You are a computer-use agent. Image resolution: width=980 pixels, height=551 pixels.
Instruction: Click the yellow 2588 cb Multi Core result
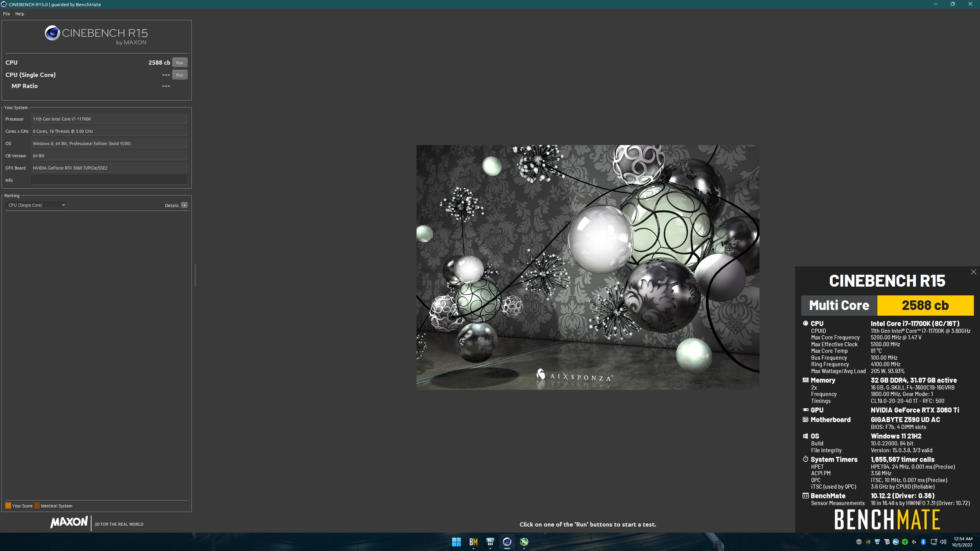[x=925, y=305]
